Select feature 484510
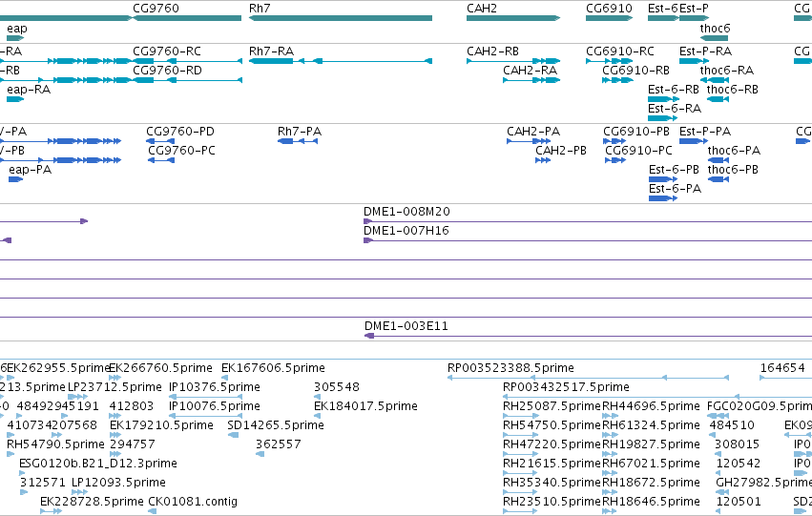Image resolution: width=812 pixels, height=516 pixels. coord(714,435)
